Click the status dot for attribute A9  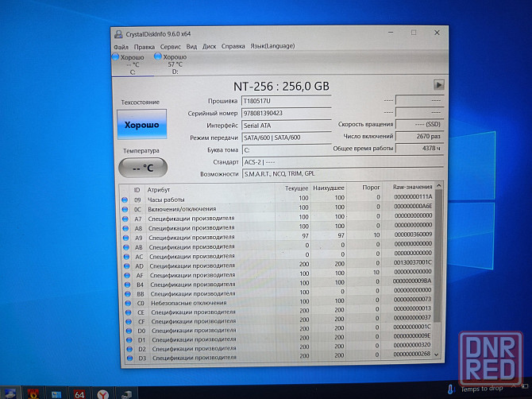coord(126,238)
